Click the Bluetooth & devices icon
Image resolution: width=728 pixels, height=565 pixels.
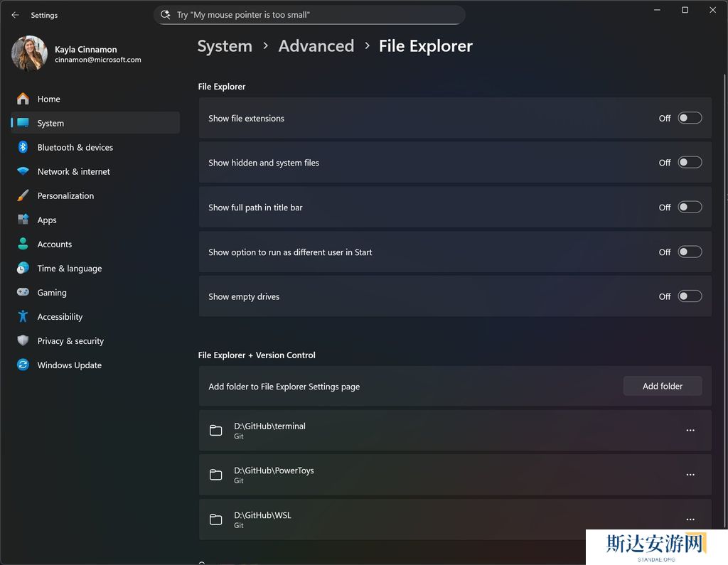[23, 147]
